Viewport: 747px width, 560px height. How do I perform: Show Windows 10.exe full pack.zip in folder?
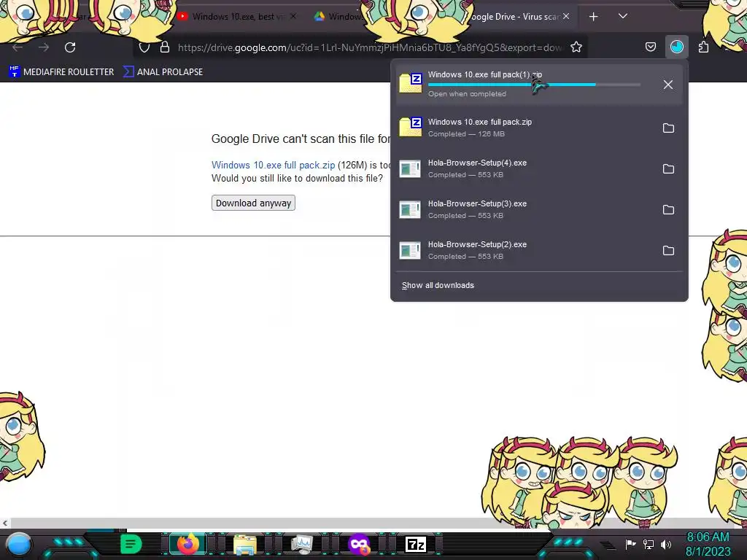[668, 128]
